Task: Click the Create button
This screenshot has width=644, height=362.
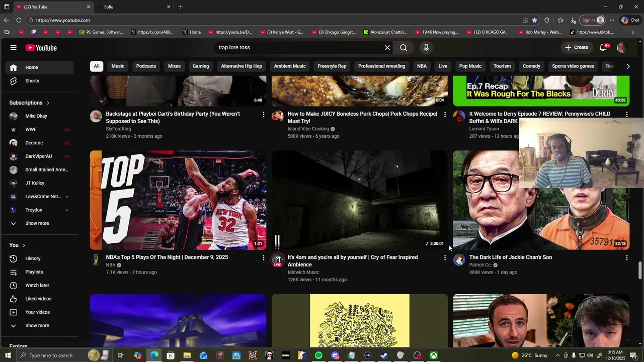Action: tap(576, 48)
